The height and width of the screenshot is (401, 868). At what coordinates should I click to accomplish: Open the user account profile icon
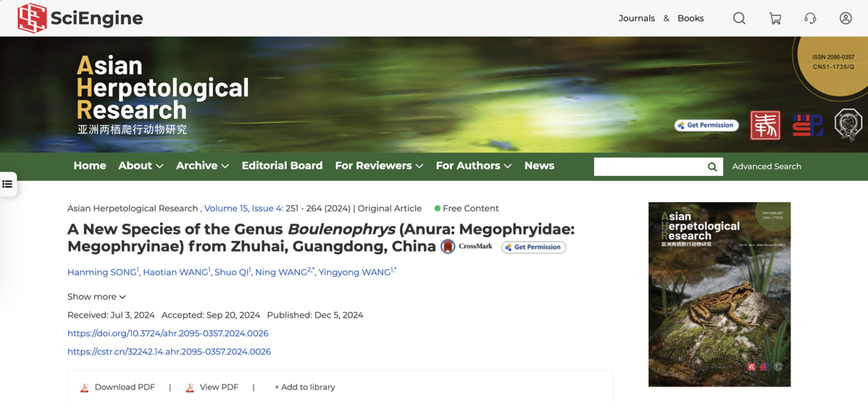[x=846, y=18]
